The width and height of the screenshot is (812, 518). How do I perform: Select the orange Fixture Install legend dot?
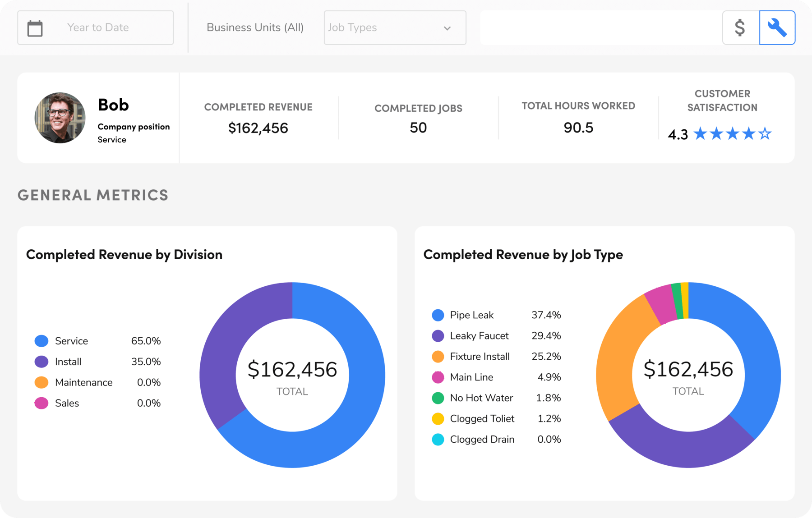pos(438,356)
